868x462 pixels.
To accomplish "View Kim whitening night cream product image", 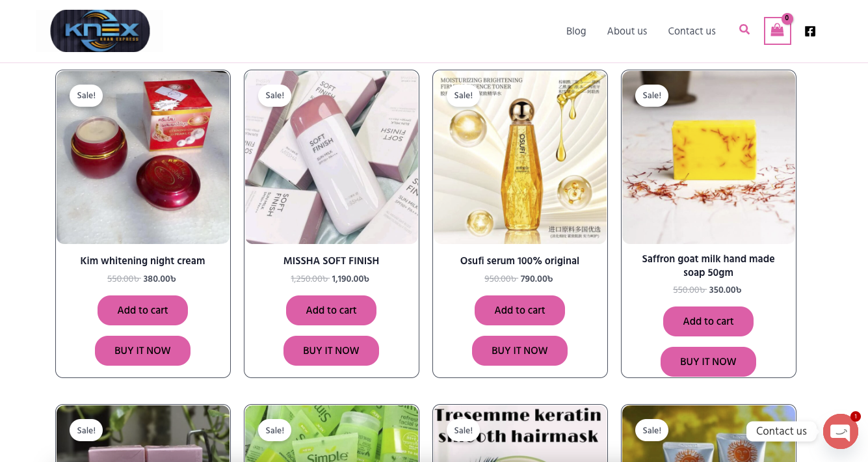I will pyautogui.click(x=143, y=157).
